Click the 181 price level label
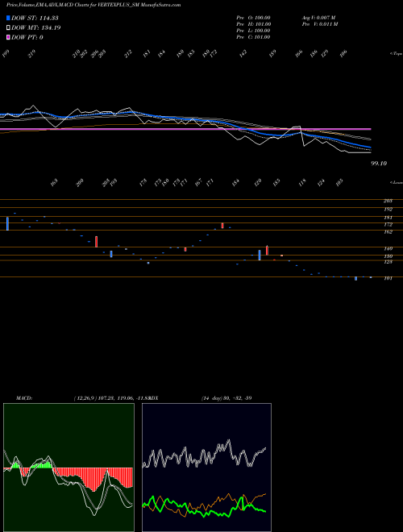This screenshot has width=403, height=532. pyautogui.click(x=388, y=218)
